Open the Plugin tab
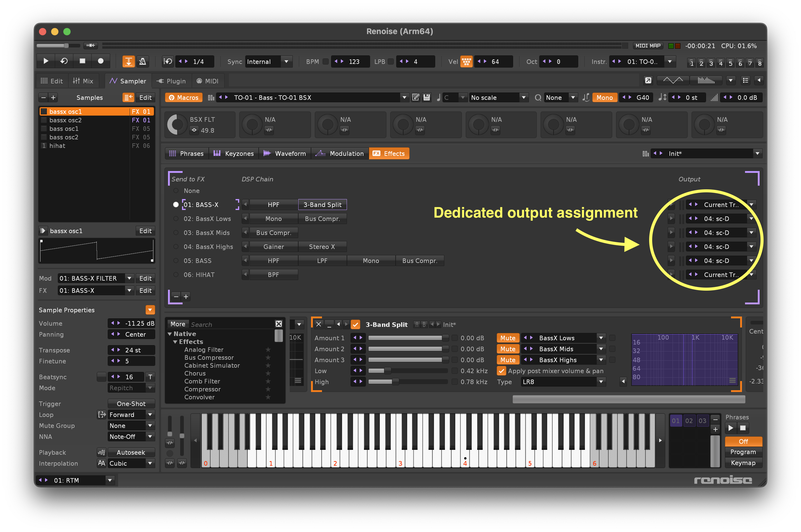The height and width of the screenshot is (532, 801). (171, 81)
